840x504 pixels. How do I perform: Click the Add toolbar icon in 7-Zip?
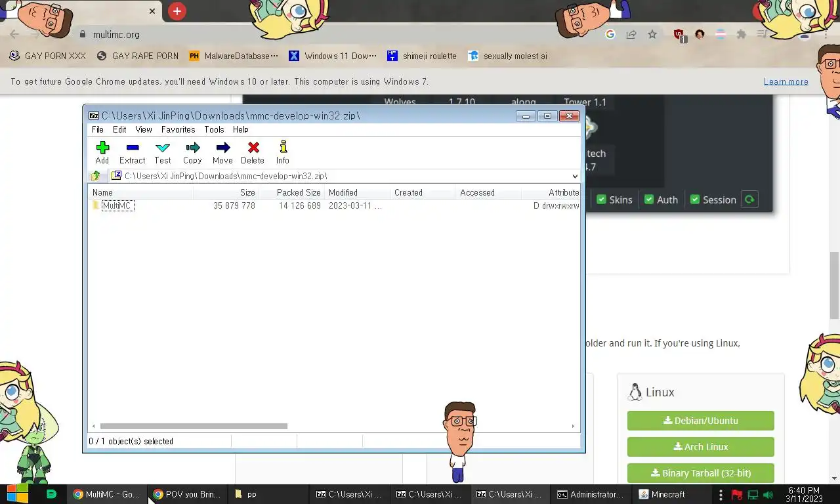(x=102, y=152)
